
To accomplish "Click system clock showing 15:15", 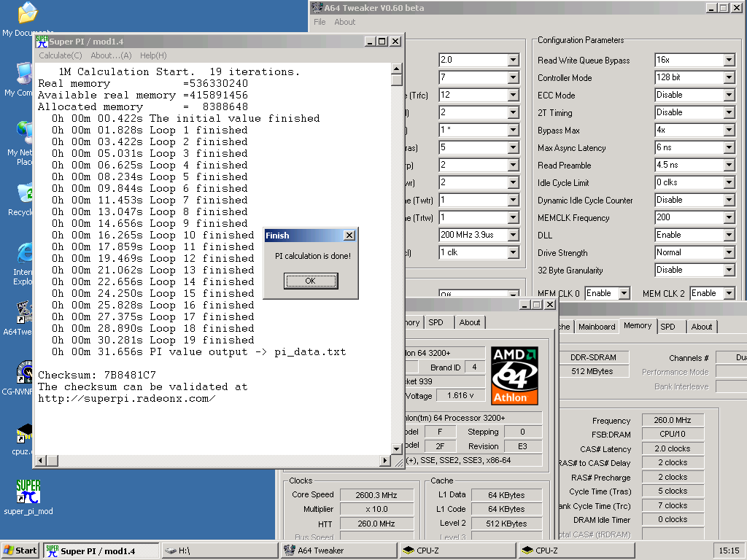I will point(729,551).
